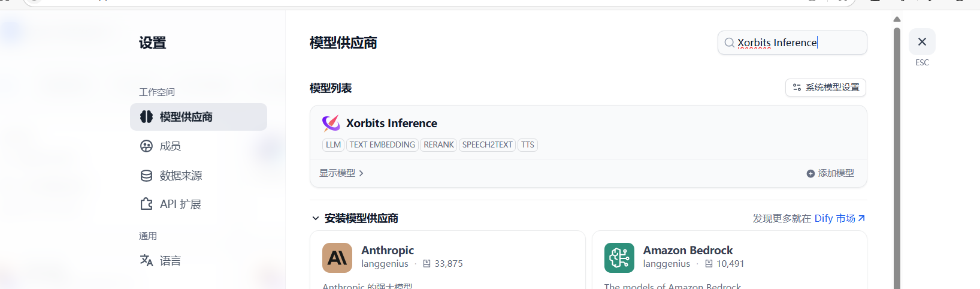Click the magnifier icon in the search box
980x289 pixels.
[729, 43]
